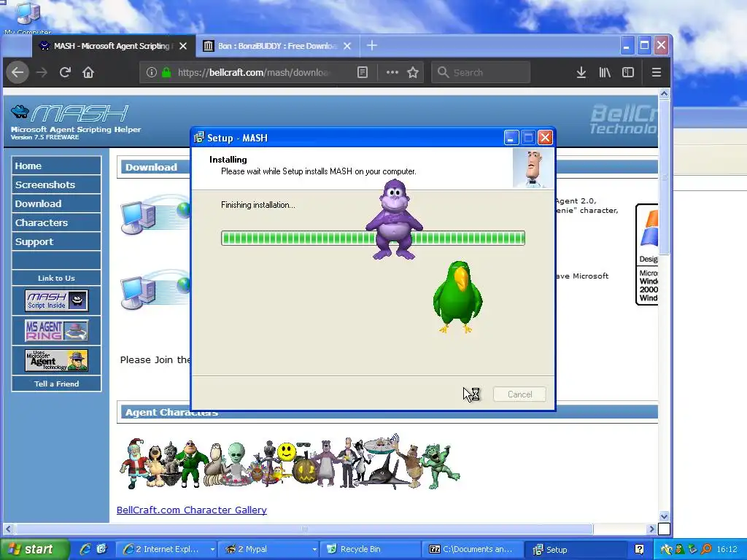Click the 16:12 system clock
Image resolution: width=747 pixels, height=560 pixels.
point(727,550)
